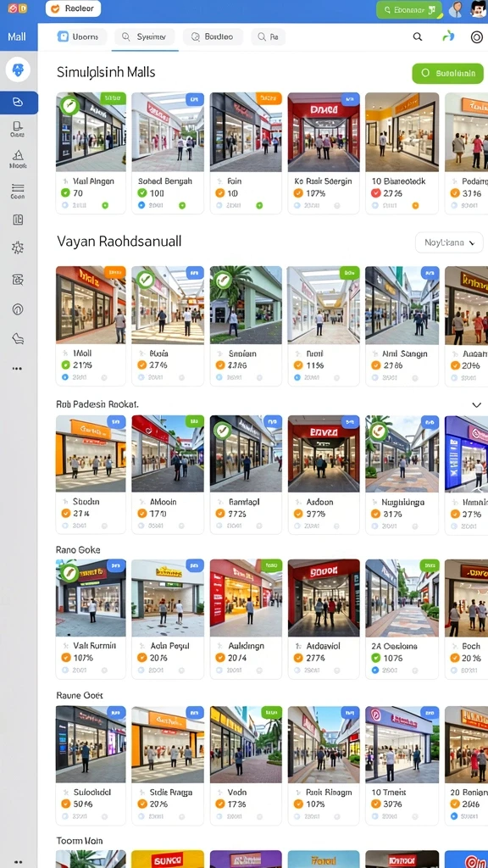Click the sidebar icon directly below the gear
Screen dimensions: 488x868
tap(18, 280)
